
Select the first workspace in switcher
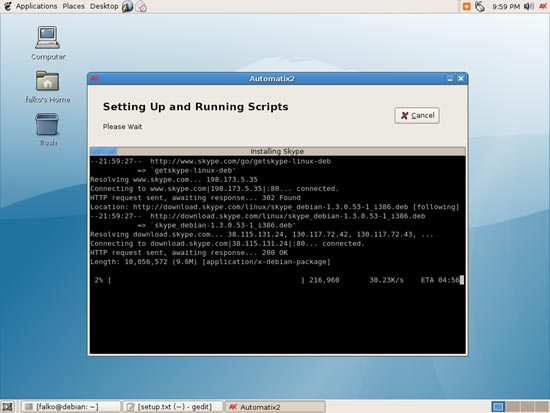pos(498,407)
